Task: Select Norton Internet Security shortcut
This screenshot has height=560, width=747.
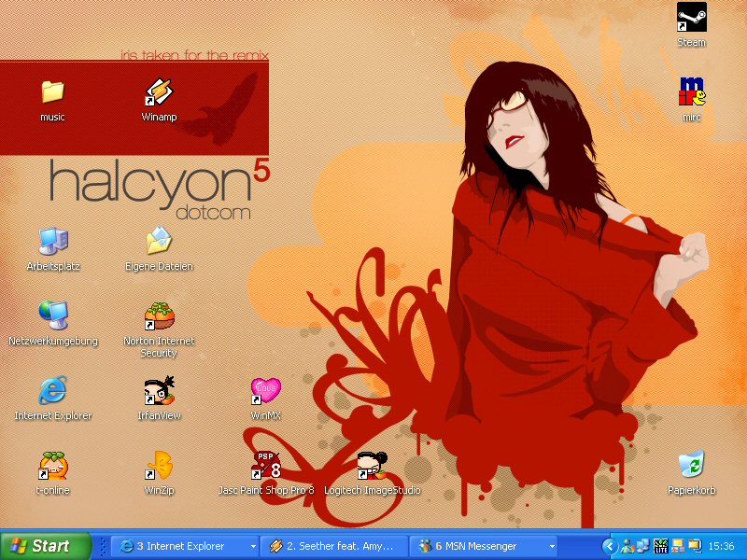Action: coord(159,317)
